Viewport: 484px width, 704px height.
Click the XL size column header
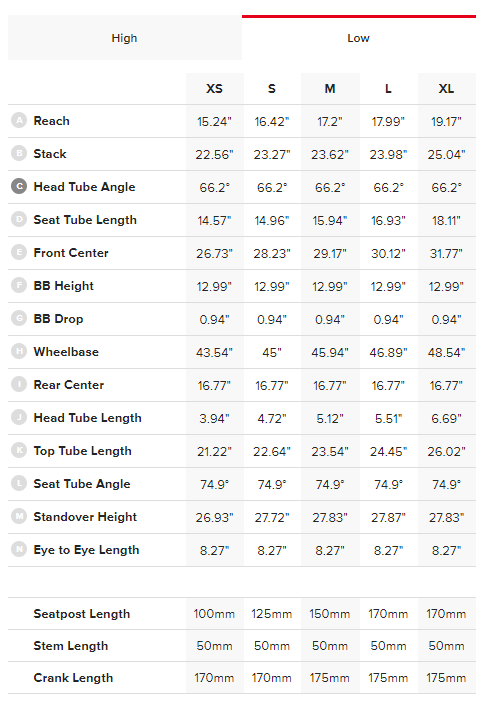coord(446,88)
